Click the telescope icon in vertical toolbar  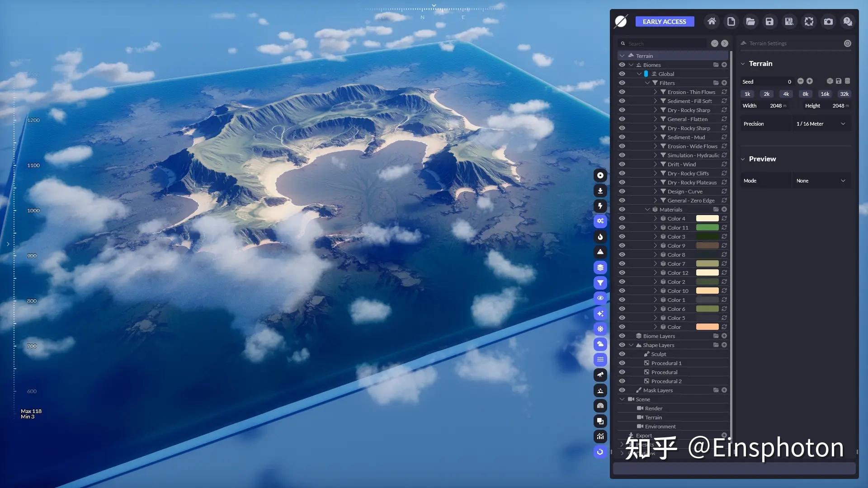[x=600, y=375]
